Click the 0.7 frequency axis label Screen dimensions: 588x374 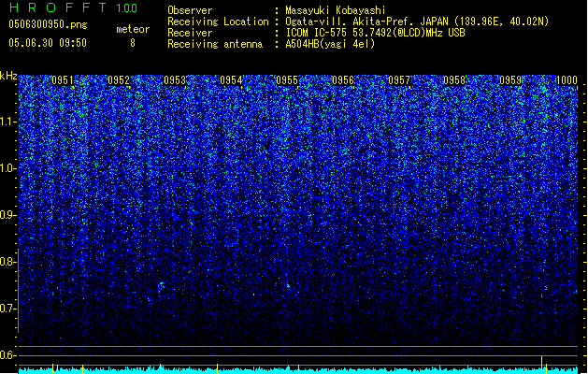[x=8, y=309]
